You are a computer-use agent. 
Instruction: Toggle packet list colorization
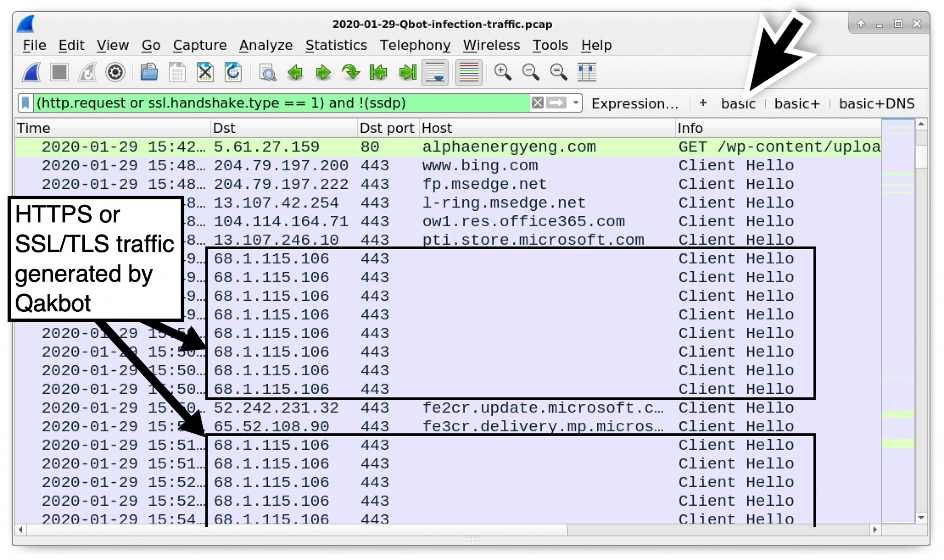click(469, 72)
